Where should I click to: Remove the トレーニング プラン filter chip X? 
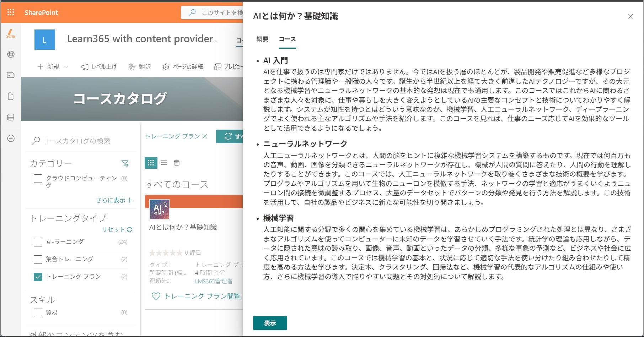(205, 136)
